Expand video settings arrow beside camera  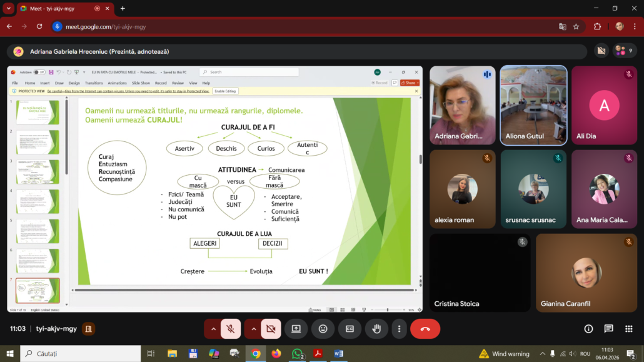253,329
